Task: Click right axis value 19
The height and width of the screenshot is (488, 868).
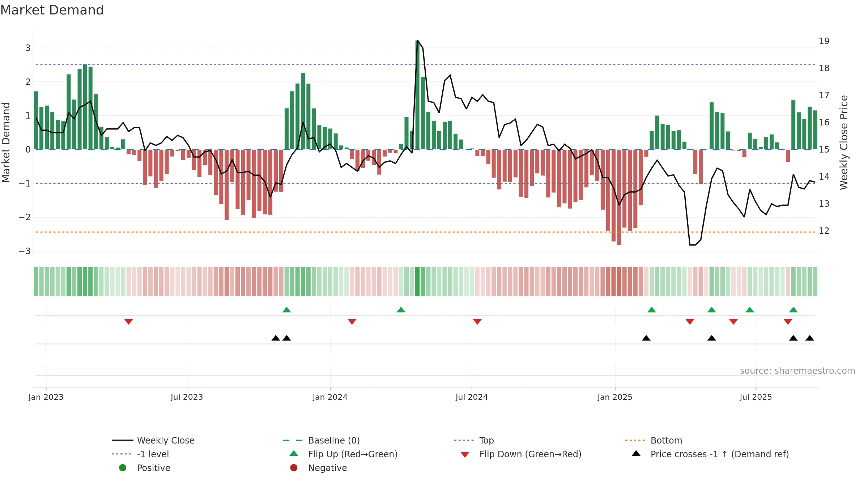Action: tap(824, 41)
